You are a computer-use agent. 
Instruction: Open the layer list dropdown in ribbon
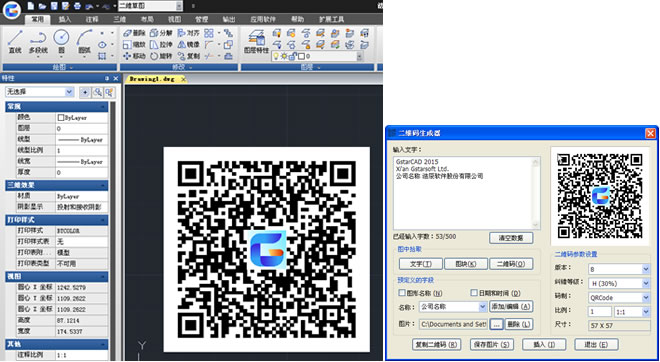[359, 56]
